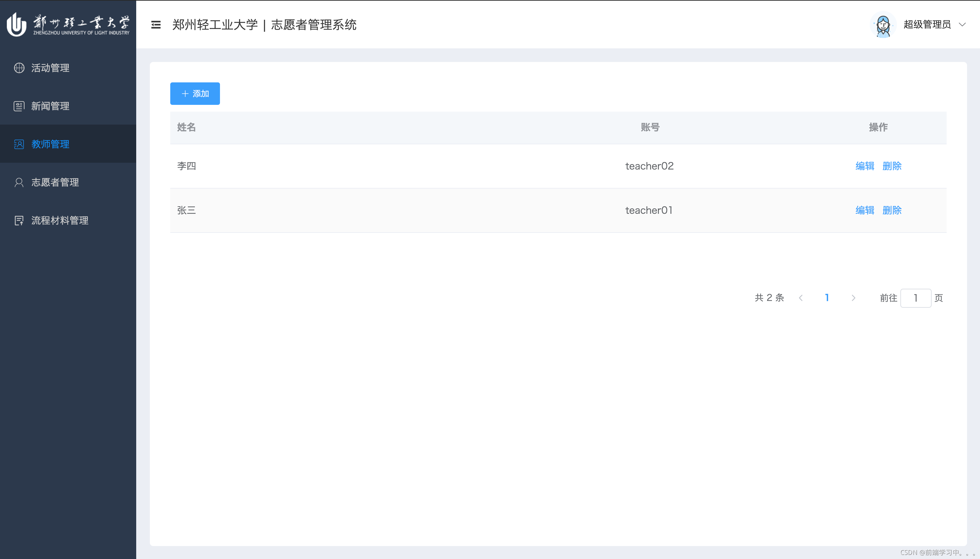Delete teacher 张三 via 删除 link
This screenshot has height=559, width=980.
click(892, 210)
